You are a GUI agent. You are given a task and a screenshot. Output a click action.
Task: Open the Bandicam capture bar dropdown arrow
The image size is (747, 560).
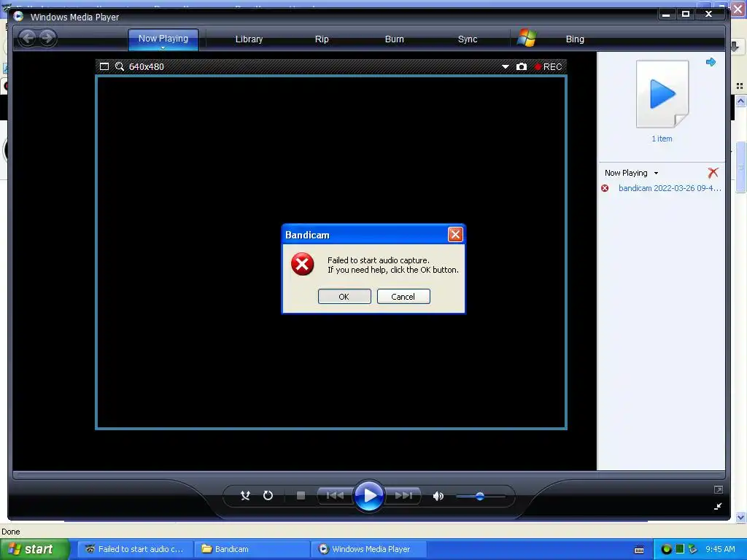505,66
